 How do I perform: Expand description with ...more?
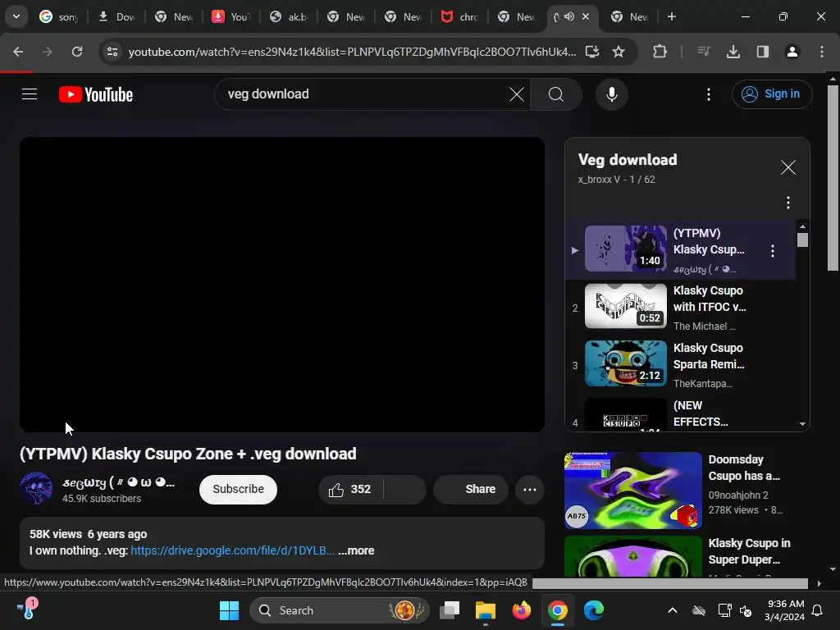[x=356, y=550]
